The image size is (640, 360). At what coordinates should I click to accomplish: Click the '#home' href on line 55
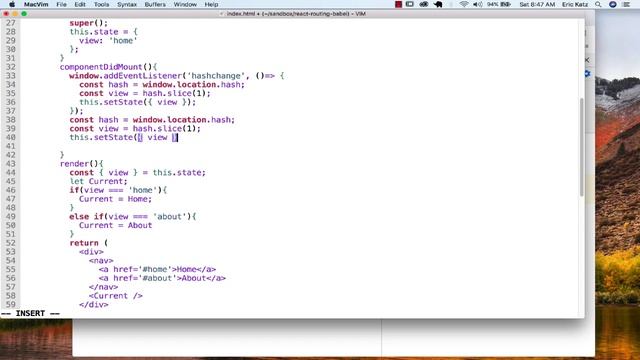tap(155, 269)
